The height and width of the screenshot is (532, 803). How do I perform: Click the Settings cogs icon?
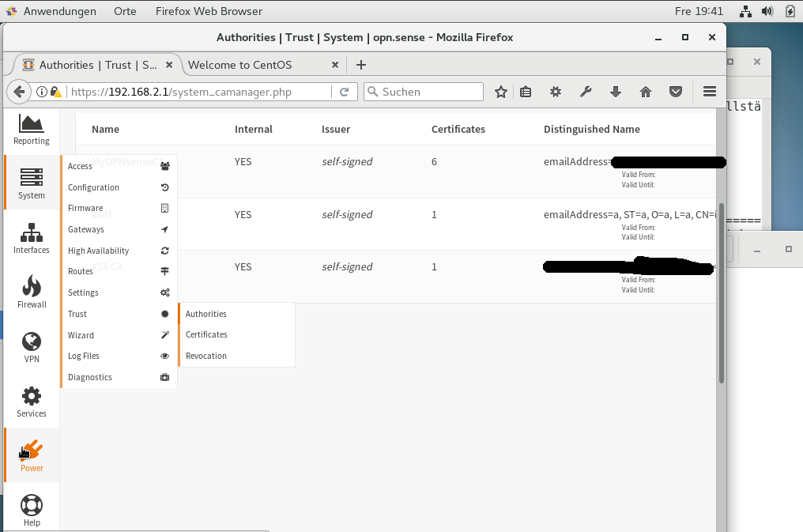[165, 292]
